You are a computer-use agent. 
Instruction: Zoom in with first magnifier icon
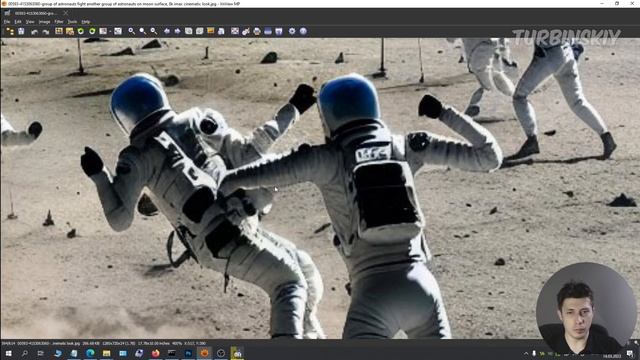coord(131,31)
